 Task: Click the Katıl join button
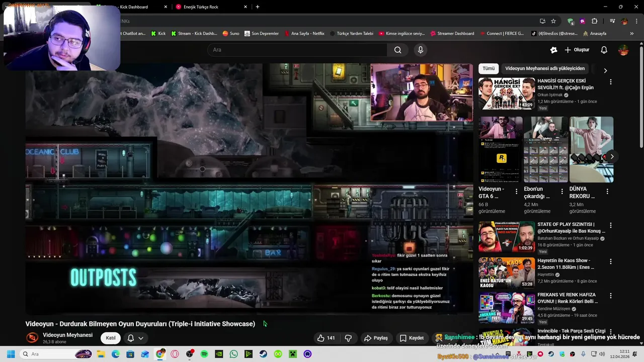(111, 338)
